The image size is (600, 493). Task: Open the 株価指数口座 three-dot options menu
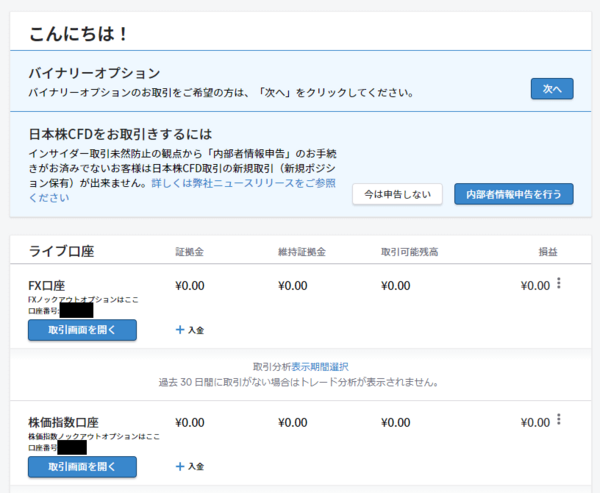(x=558, y=421)
